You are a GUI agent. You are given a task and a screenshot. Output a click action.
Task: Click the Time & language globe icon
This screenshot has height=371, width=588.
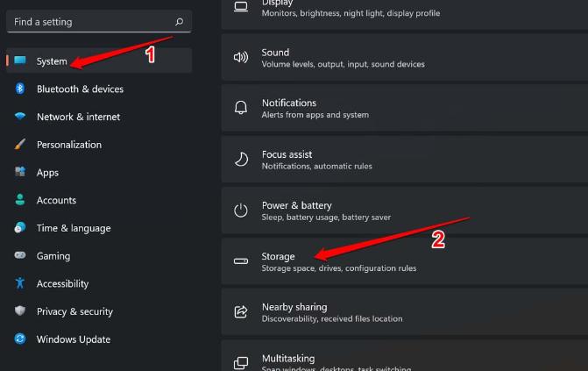click(20, 227)
